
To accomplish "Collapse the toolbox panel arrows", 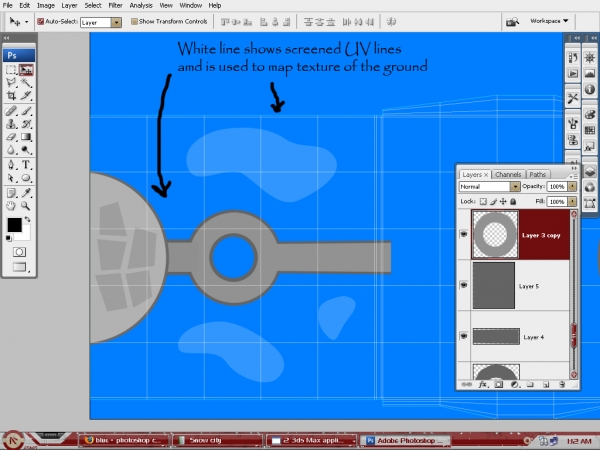I will 7,38.
